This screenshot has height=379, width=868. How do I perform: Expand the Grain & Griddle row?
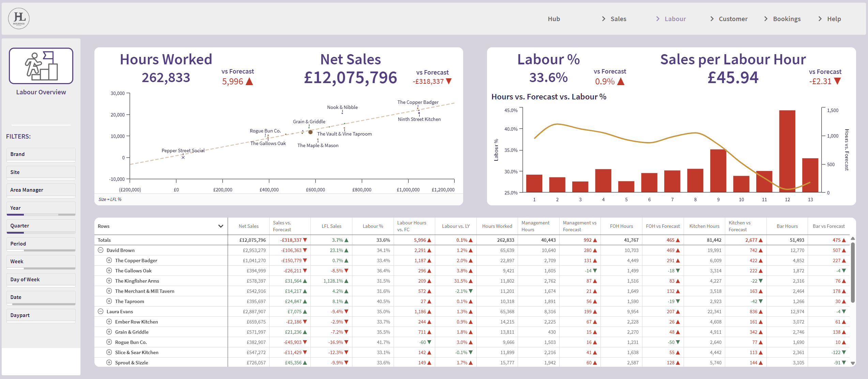[109, 332]
